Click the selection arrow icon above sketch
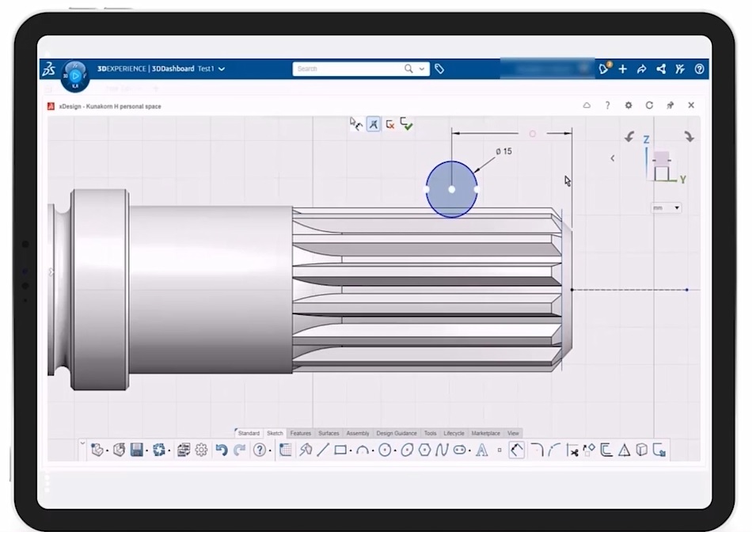The image size is (756, 543). [355, 124]
